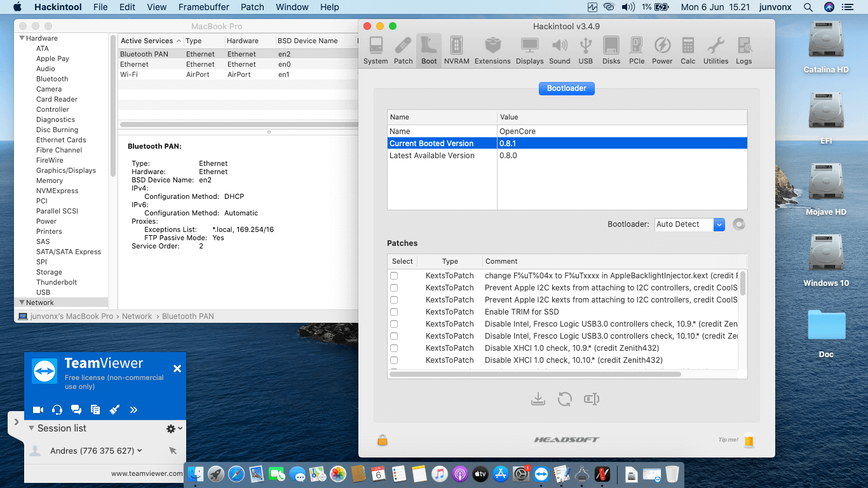Select the Extensions toolbar icon
This screenshot has width=868, height=488.
(492, 50)
